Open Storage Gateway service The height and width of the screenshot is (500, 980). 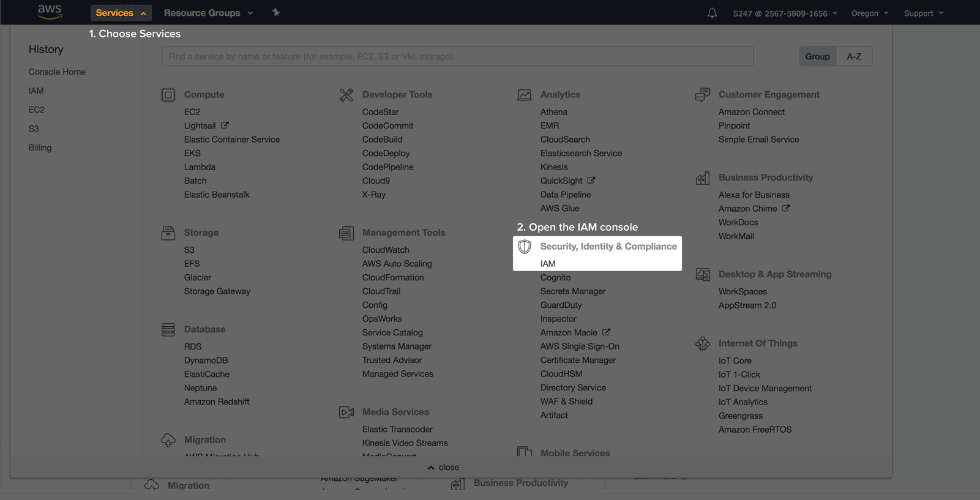click(x=217, y=291)
